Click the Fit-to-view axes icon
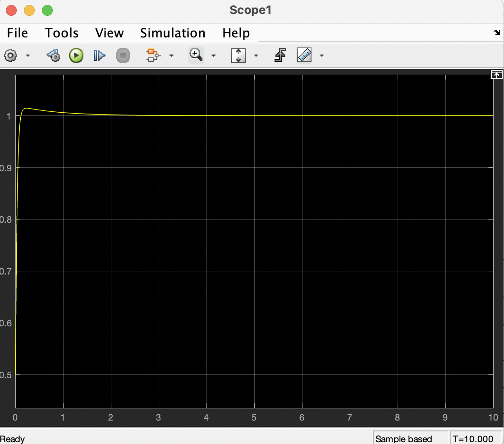 (x=238, y=55)
